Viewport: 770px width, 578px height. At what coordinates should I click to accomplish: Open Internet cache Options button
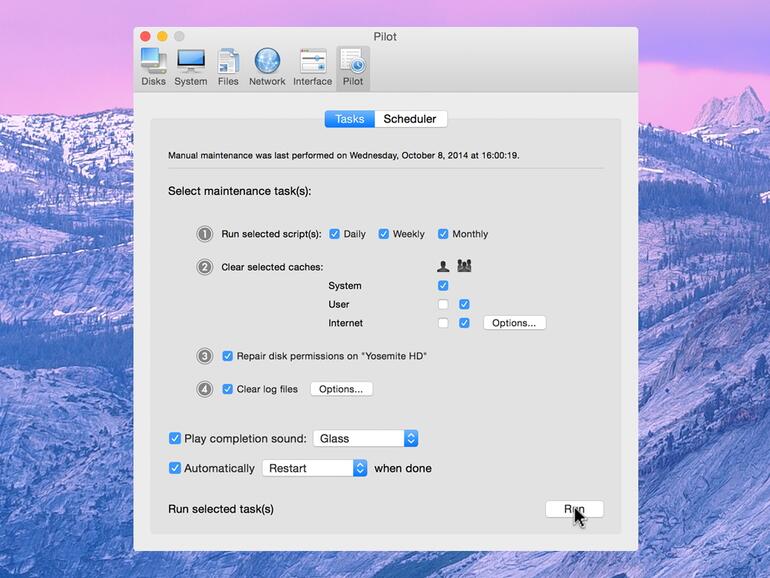coord(514,323)
